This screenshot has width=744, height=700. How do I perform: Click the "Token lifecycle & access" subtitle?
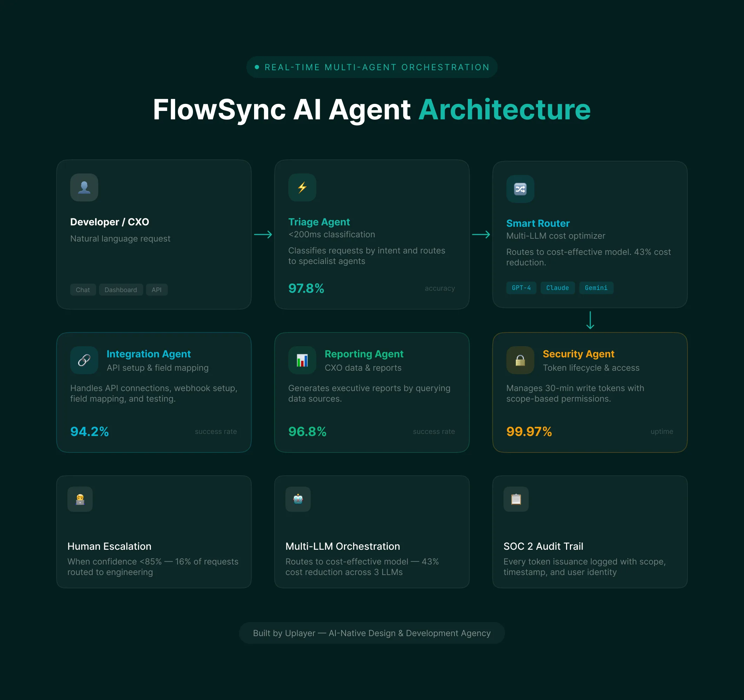(x=591, y=368)
